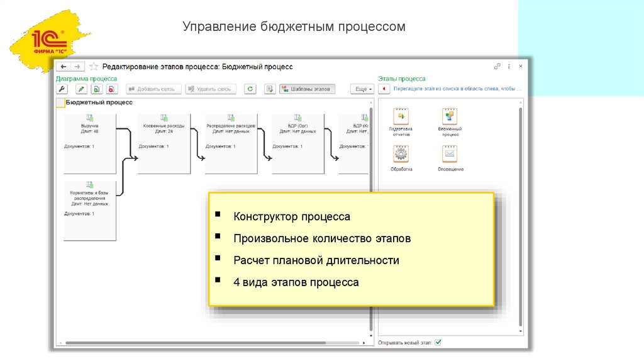This screenshot has width=644, height=361.
Task: Click the diagram horizontal scrollbar
Action: coord(196,343)
